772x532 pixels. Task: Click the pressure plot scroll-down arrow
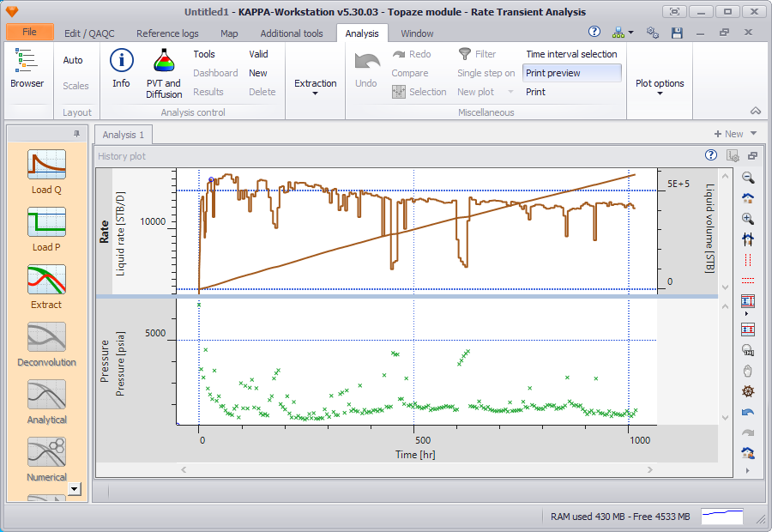coord(725,418)
